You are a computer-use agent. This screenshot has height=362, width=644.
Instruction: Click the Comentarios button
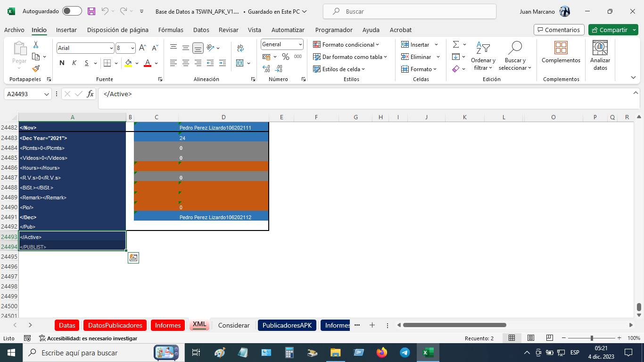(559, 30)
